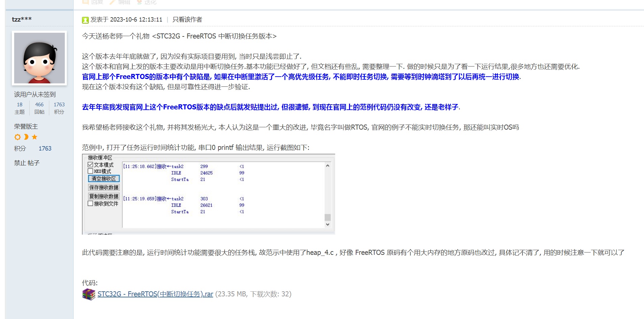Click the star medal icon under 荣誉版主
Screen dimensions: 644x319
tap(34, 137)
